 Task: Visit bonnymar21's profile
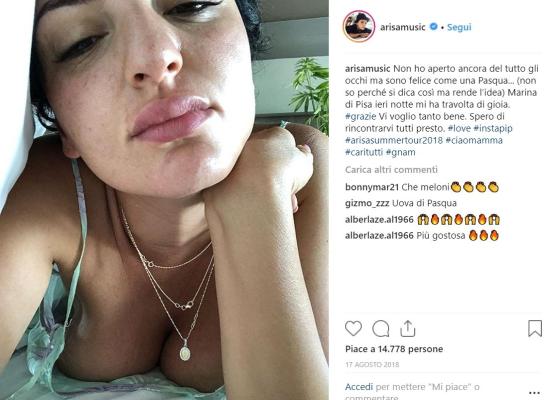pos(372,187)
